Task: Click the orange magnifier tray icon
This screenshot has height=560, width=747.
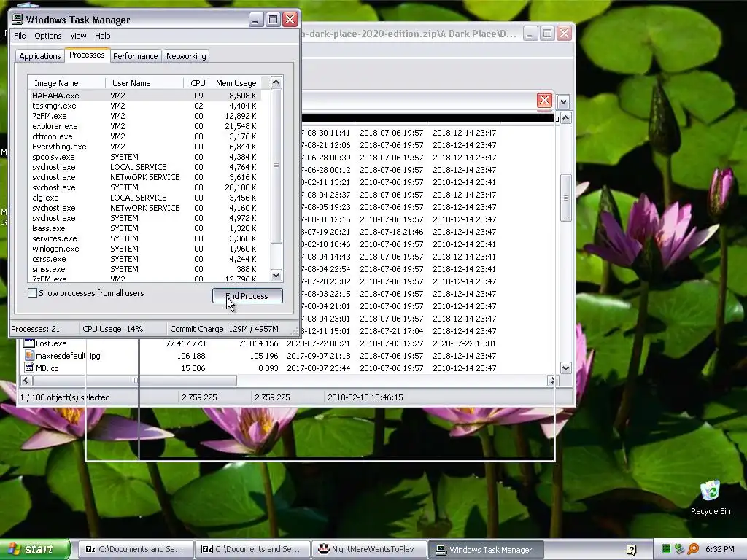Action: (x=693, y=549)
